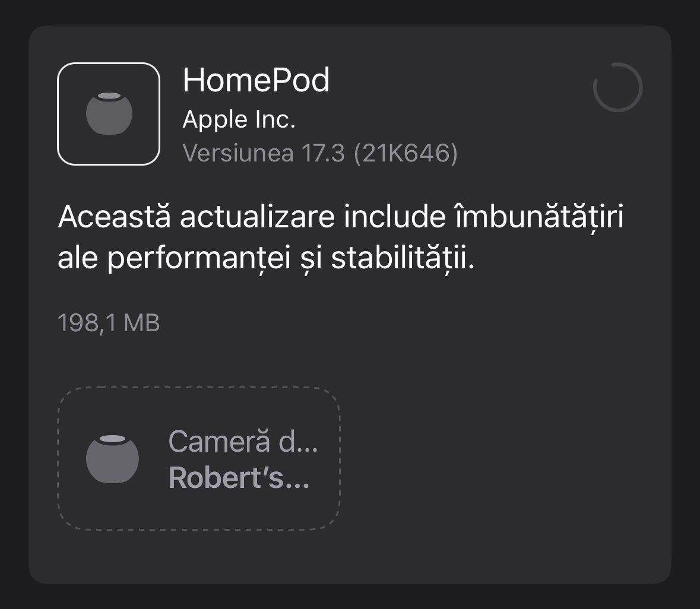700x609 pixels.
Task: Tap the HomePod mini icon in device card
Action: [112, 458]
